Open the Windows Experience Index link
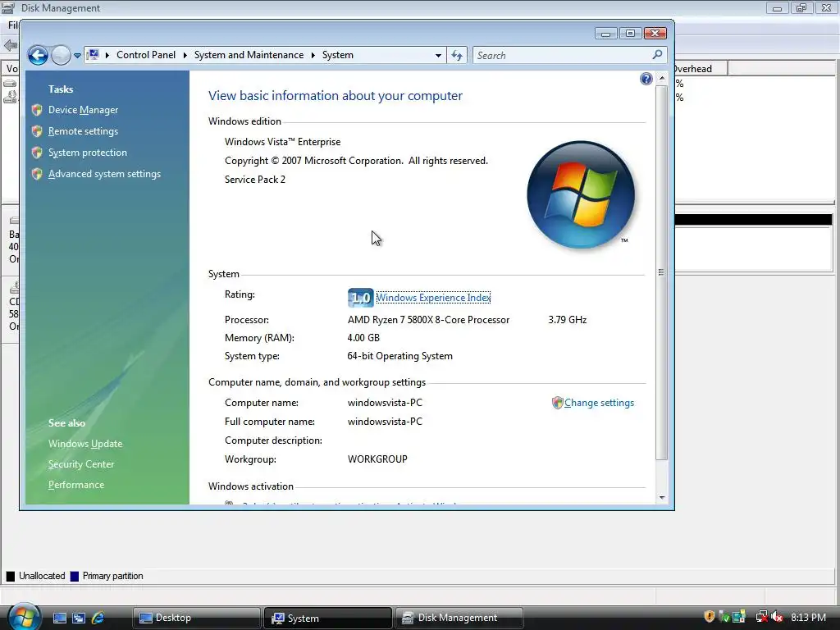Screen dimensions: 840x630 433,298
